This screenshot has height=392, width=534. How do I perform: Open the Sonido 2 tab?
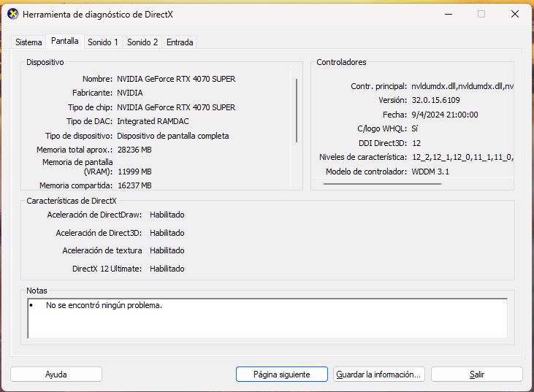[142, 42]
